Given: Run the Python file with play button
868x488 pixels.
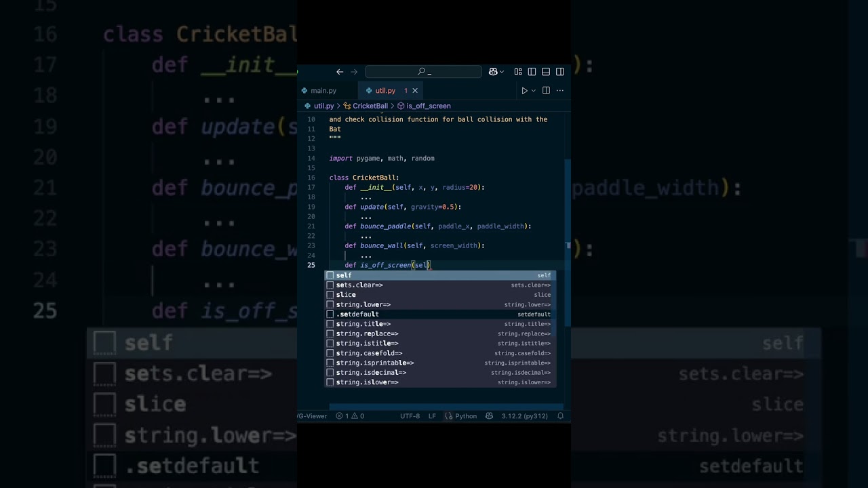Looking at the screenshot, I should tap(524, 91).
